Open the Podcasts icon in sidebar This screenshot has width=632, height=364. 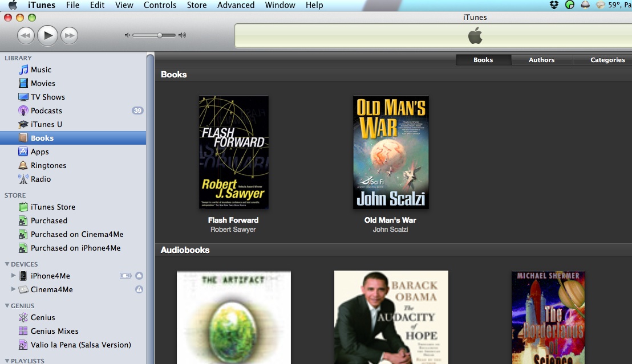23,111
